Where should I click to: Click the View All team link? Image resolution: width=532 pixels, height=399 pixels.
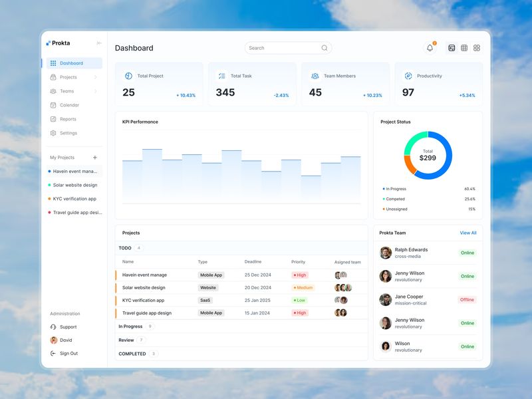click(467, 233)
